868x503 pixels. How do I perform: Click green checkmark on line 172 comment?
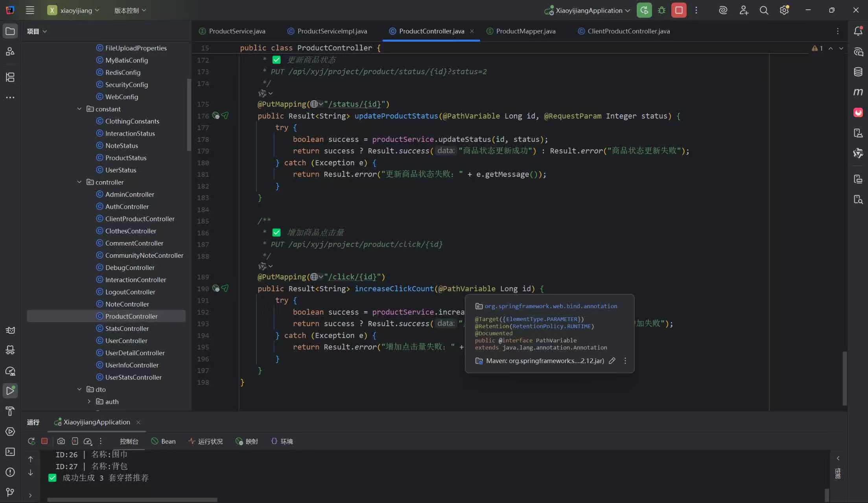click(x=276, y=60)
